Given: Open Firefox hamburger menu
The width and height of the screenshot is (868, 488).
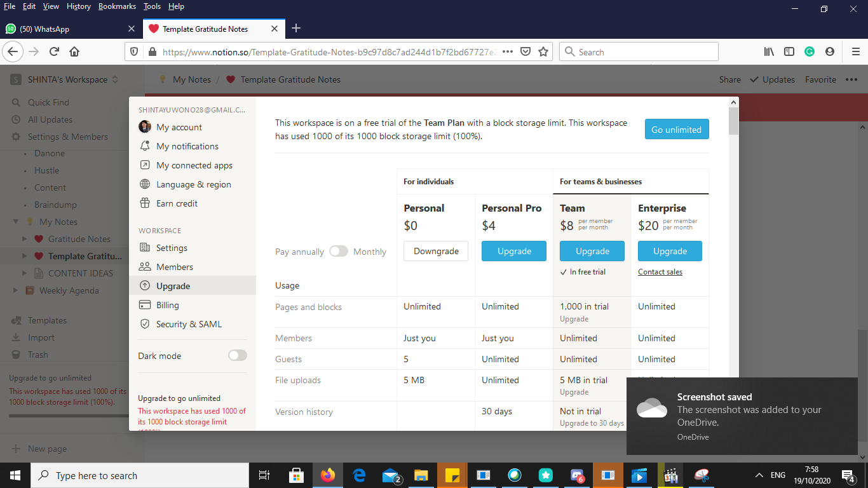Looking at the screenshot, I should [856, 52].
